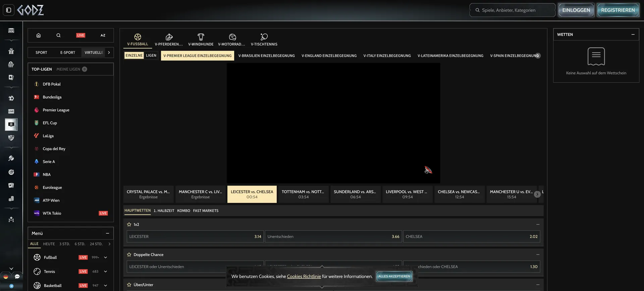
Task: Collapse the 1x2 market section
Action: [x=538, y=224]
